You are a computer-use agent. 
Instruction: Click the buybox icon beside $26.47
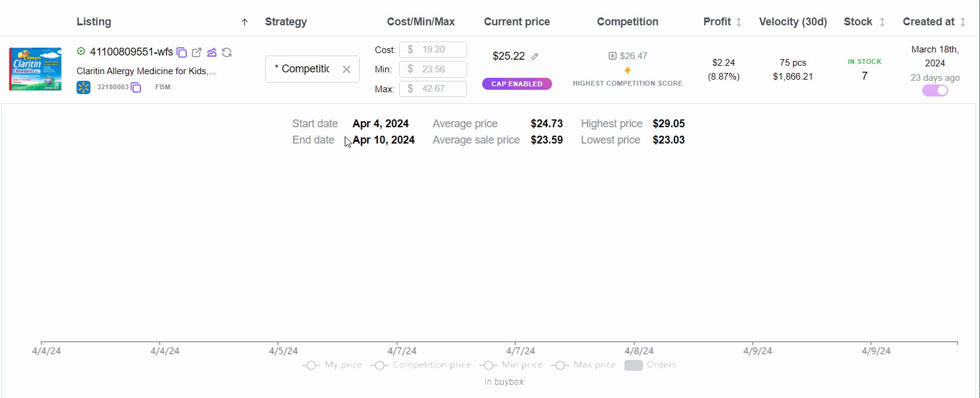pos(612,56)
